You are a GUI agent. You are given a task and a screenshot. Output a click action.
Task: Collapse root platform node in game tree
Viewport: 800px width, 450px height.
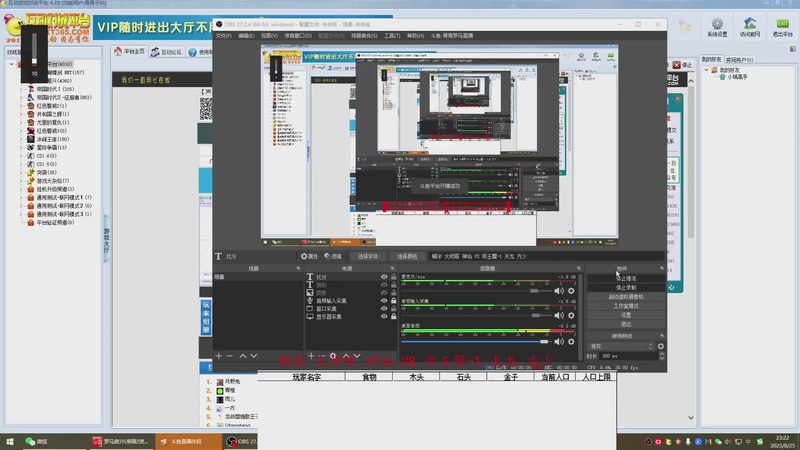(x=11, y=64)
